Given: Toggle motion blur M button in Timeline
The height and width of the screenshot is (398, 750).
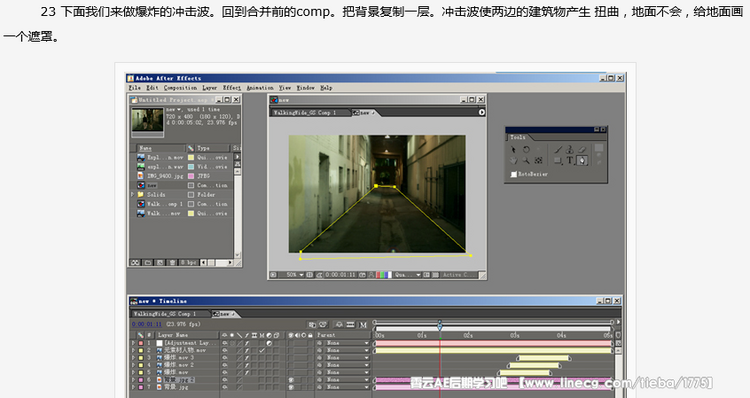Looking at the screenshot, I should 363,325.
